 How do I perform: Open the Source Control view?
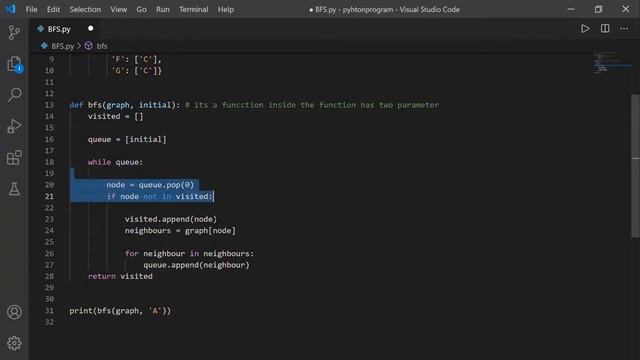point(14,33)
